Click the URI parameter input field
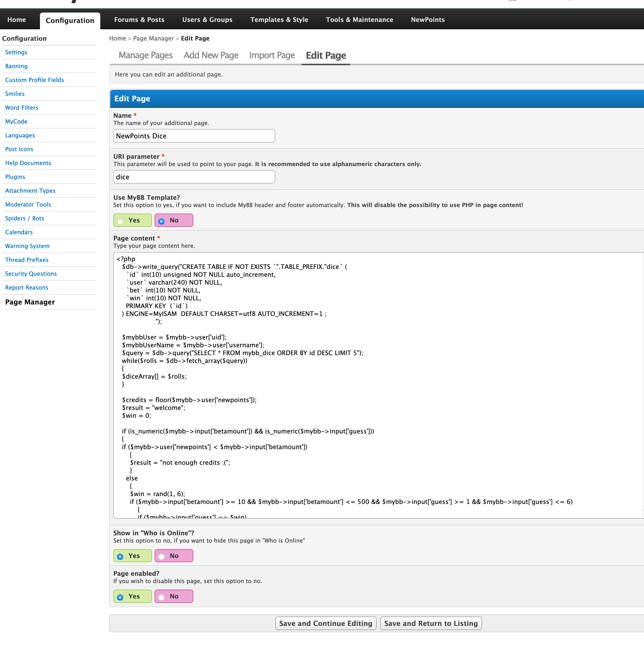 (194, 177)
